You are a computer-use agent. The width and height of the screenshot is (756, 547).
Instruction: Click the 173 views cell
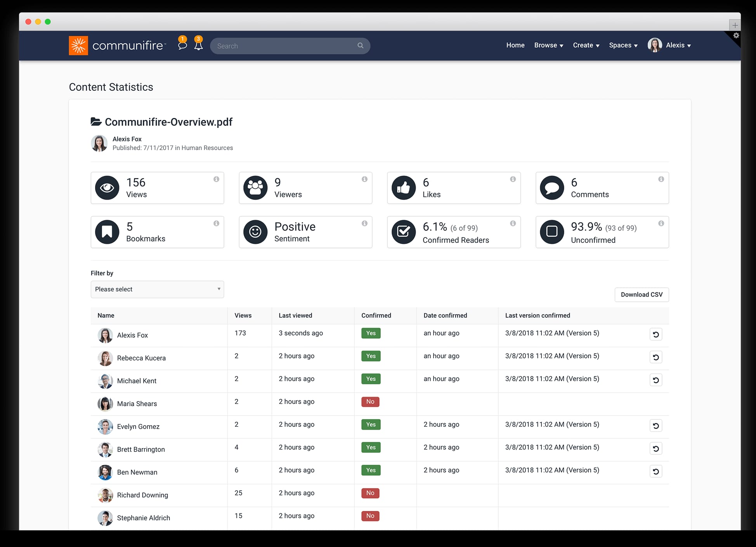tap(240, 333)
